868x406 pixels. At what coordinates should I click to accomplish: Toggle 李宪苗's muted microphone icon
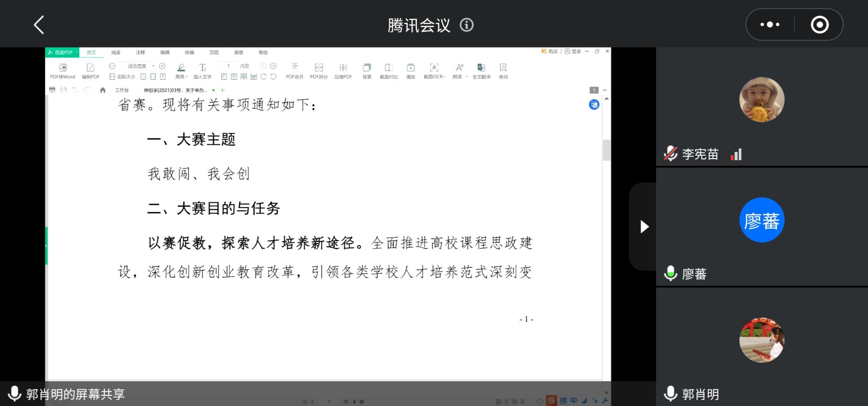(670, 154)
